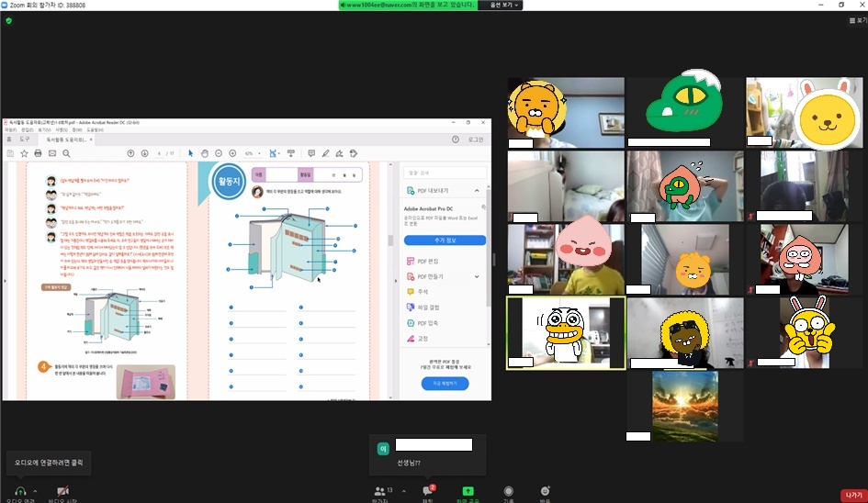Click the Sign document pen icon
Viewport: 868px width, 503px height.
tap(339, 153)
